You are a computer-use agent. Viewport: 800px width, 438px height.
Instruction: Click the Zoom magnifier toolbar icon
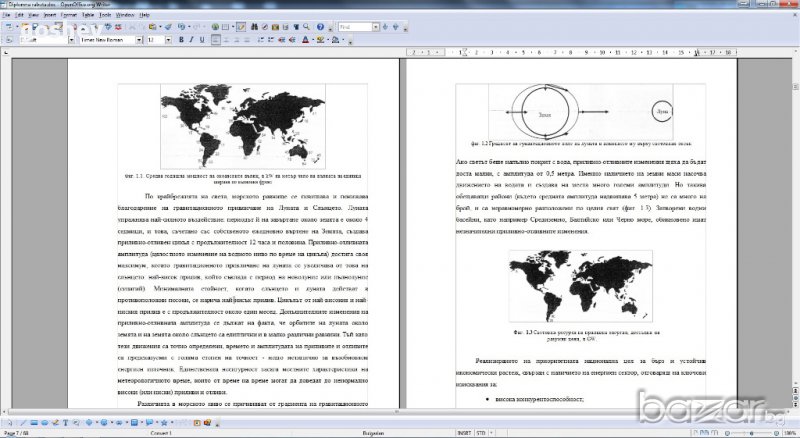308,28
